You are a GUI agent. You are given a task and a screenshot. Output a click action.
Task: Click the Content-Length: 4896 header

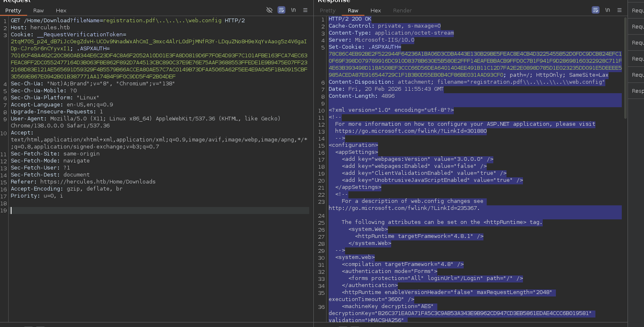pos(362,96)
